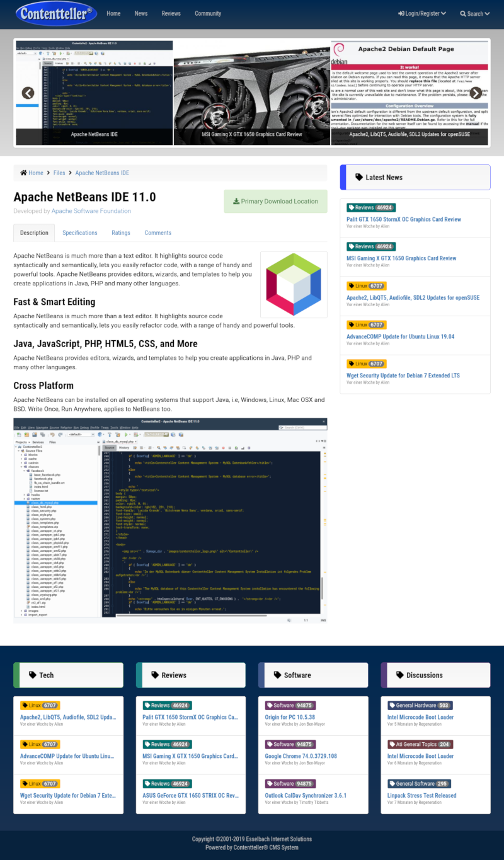This screenshot has width=504, height=860.
Task: Open Apache2, LibQT5 link in Tech column
Action: coord(68,717)
